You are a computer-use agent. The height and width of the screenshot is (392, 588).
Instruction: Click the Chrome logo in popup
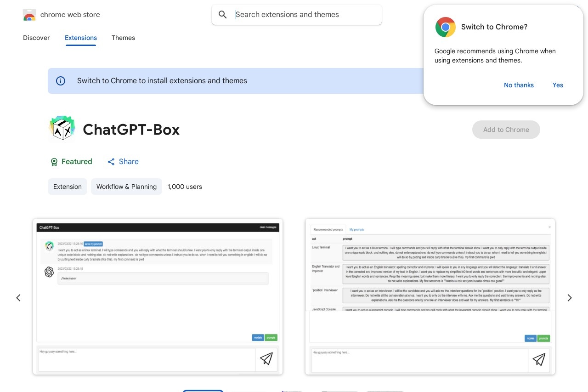point(445,27)
